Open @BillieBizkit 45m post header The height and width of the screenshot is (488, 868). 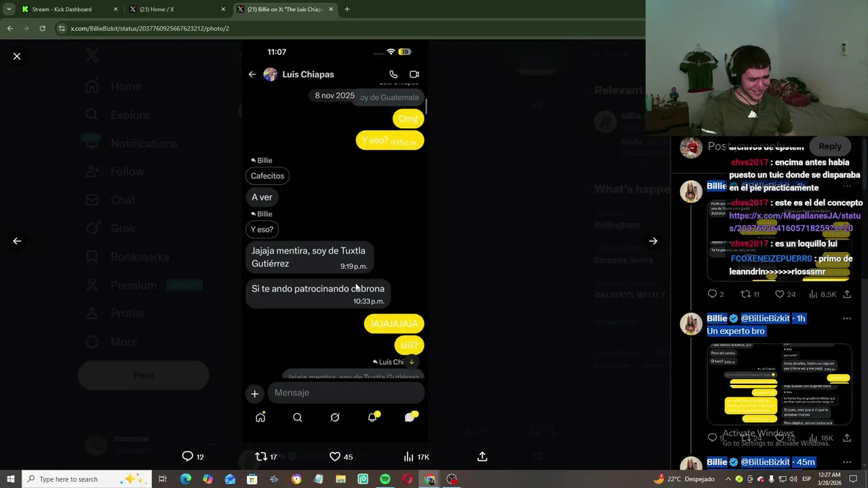[x=765, y=462]
